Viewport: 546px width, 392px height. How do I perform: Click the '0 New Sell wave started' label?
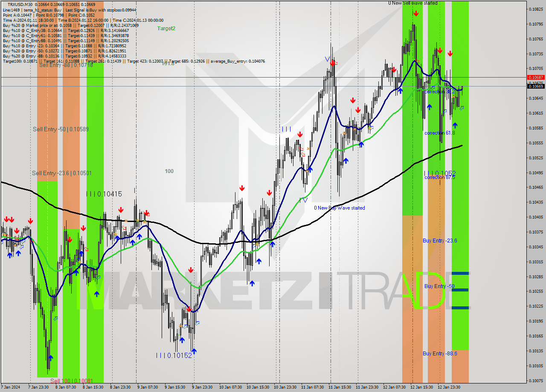click(x=412, y=3)
